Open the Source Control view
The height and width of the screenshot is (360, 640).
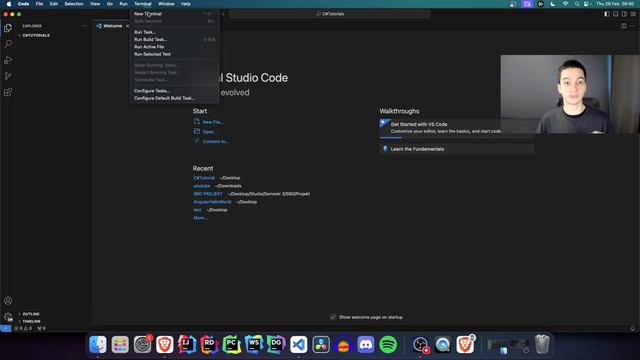point(8,76)
